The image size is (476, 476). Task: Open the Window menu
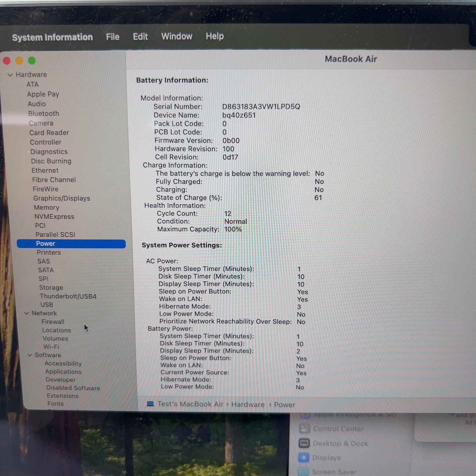click(x=177, y=36)
